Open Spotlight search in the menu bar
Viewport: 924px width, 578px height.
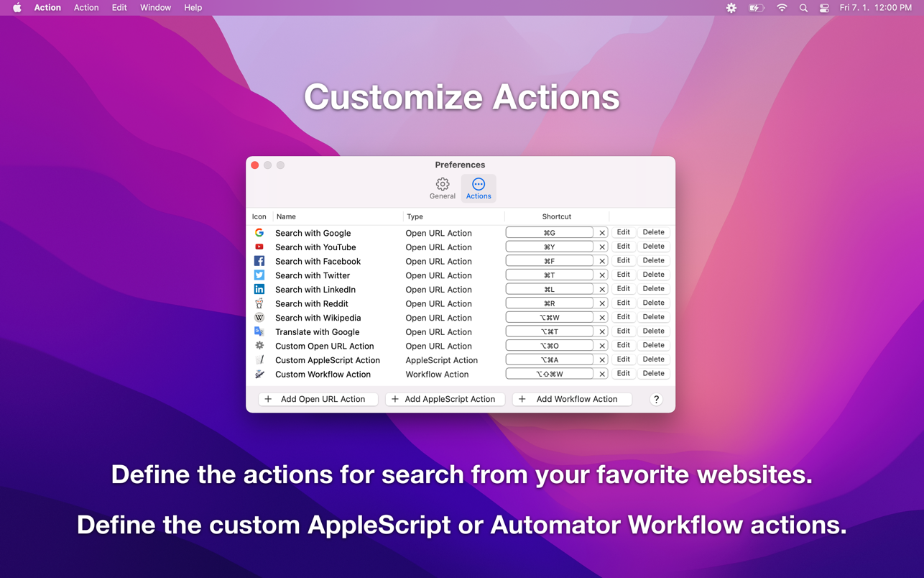[803, 8]
